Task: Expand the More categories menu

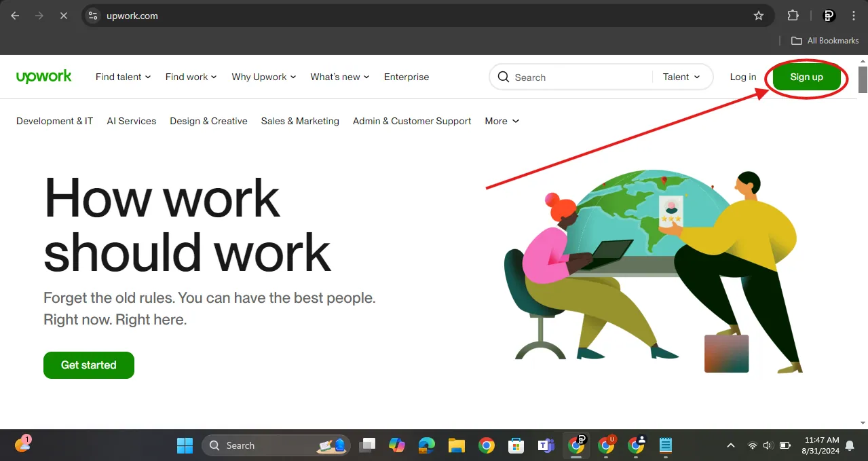Action: (501, 121)
